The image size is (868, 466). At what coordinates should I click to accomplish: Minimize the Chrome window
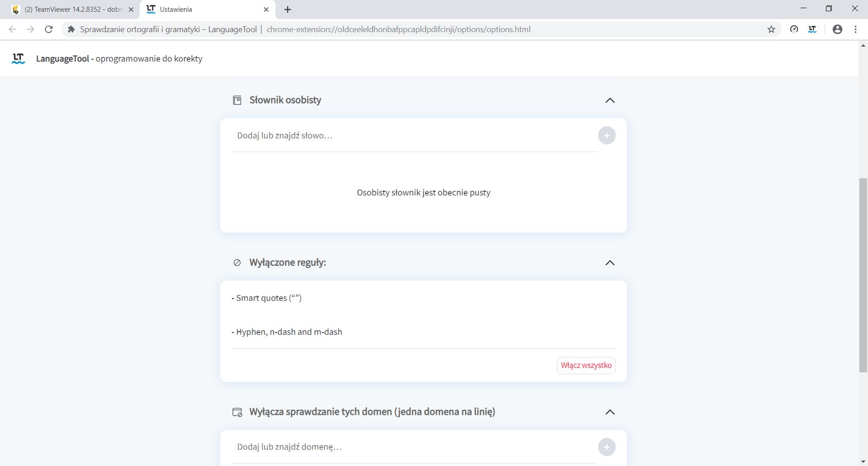[x=803, y=9]
